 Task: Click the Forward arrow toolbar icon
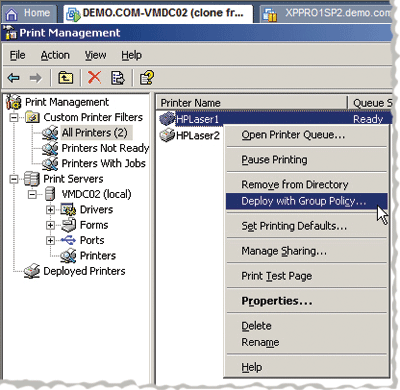click(x=36, y=78)
